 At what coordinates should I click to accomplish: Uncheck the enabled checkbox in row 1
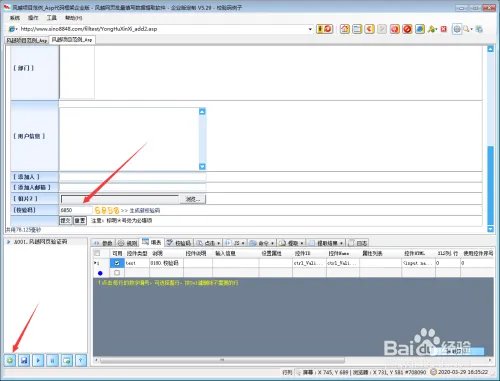[117, 263]
